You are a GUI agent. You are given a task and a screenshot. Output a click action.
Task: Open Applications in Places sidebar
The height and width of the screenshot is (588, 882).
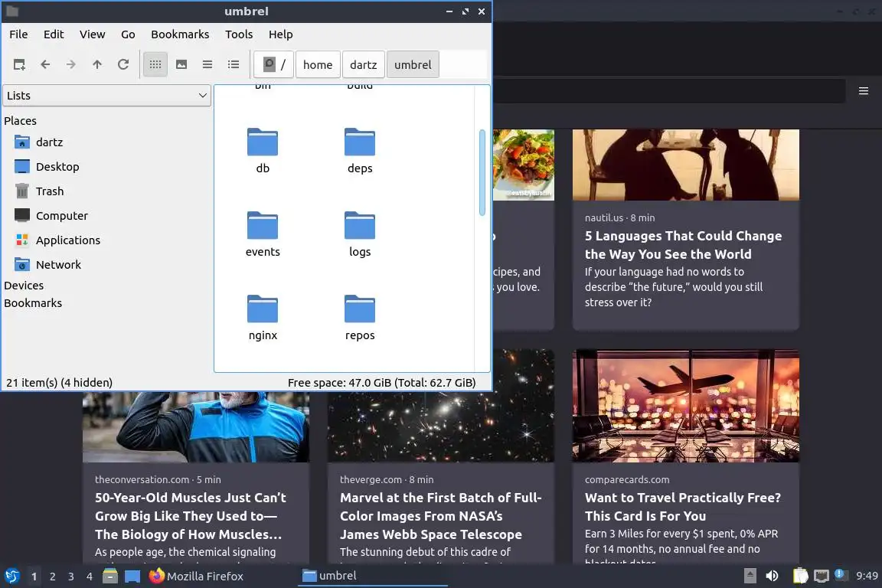tap(68, 240)
